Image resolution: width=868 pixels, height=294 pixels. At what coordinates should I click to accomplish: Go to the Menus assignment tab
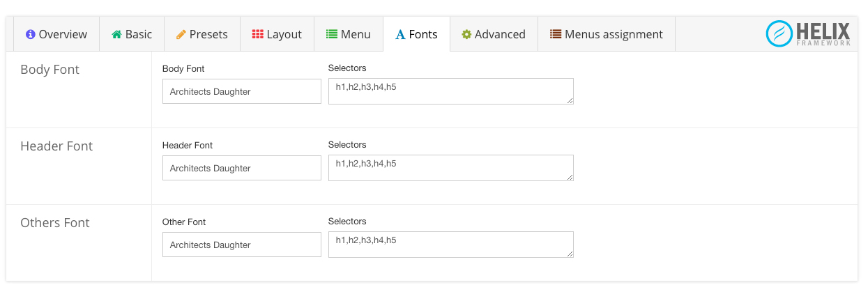pyautogui.click(x=606, y=34)
